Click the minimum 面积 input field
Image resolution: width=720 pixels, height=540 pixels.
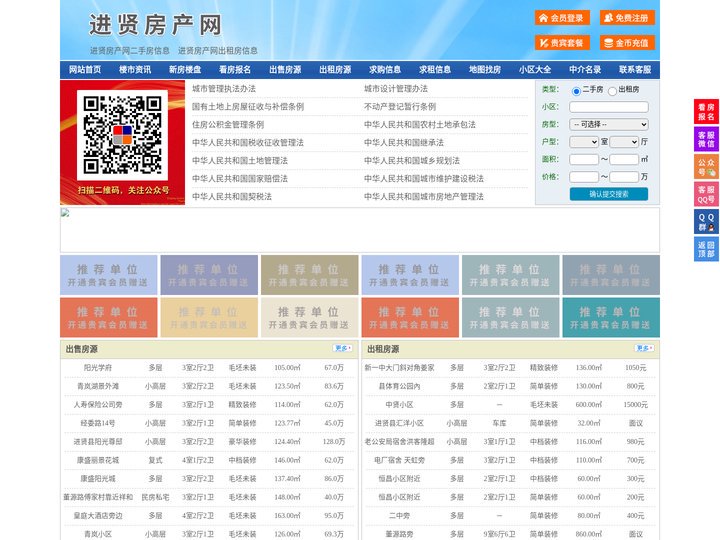click(584, 159)
